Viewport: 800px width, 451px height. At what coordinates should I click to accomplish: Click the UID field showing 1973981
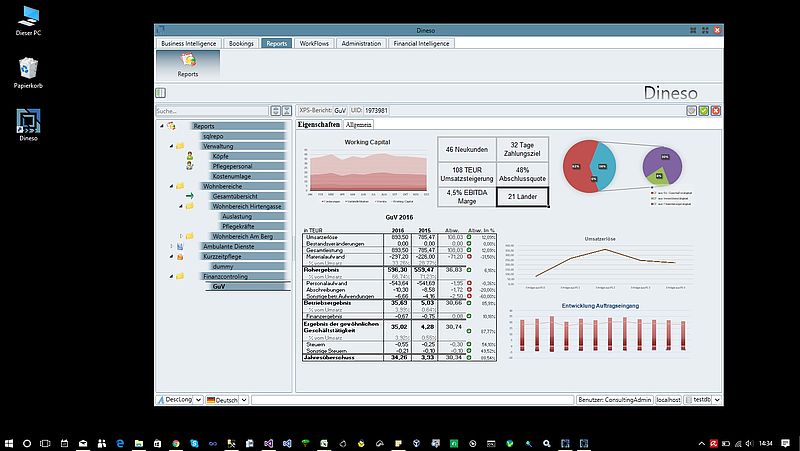click(x=376, y=110)
